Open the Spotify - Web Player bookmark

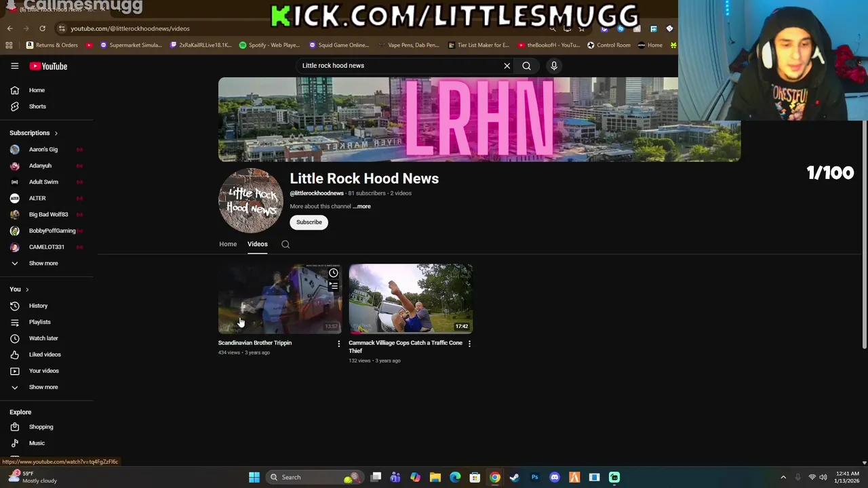(269, 45)
